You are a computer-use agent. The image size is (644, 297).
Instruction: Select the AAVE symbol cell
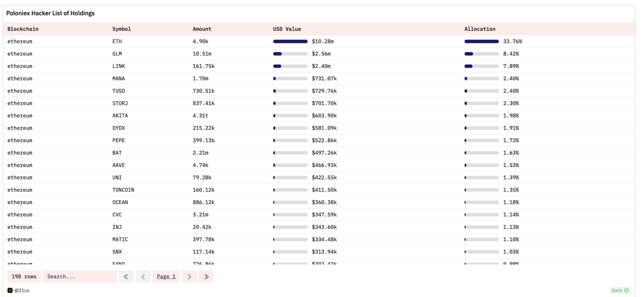click(118, 165)
